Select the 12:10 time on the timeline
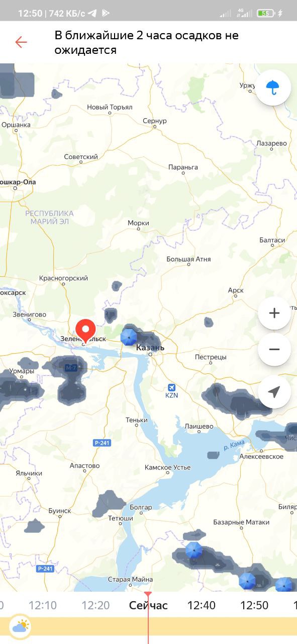This screenshot has height=644, width=297. click(x=43, y=605)
